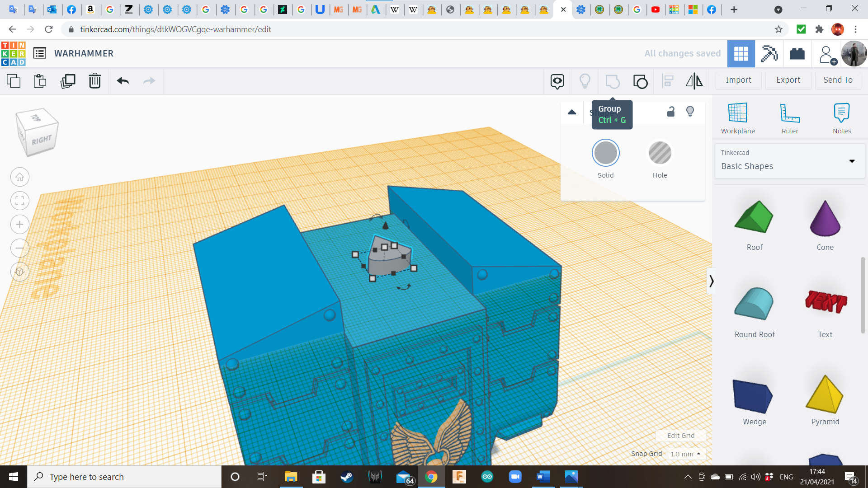Click the Ungroup shapes icon

640,81
